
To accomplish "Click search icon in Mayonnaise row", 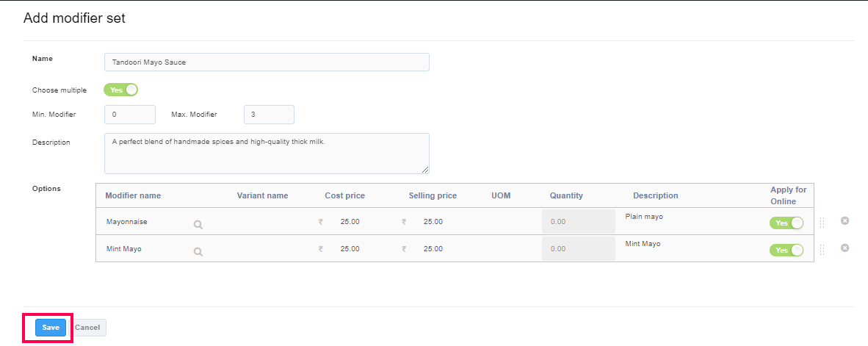I will tap(198, 225).
